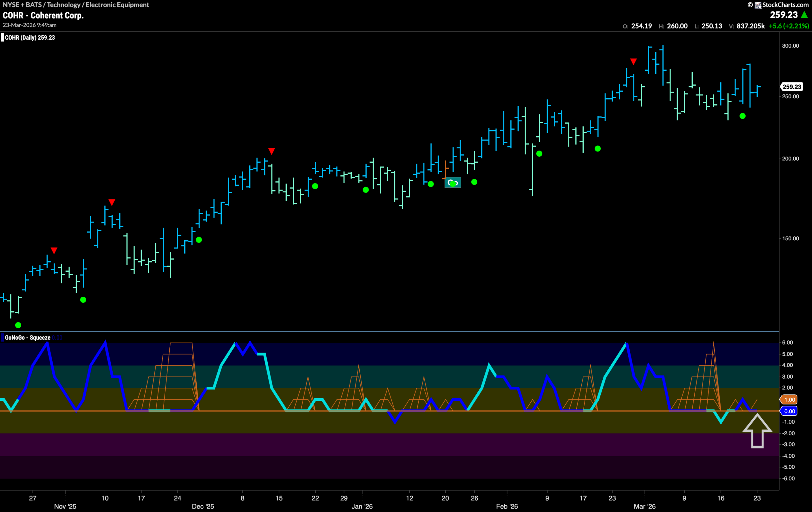812x512 pixels.
Task: Click the 259.23 price tag on the price axis
Action: point(791,87)
